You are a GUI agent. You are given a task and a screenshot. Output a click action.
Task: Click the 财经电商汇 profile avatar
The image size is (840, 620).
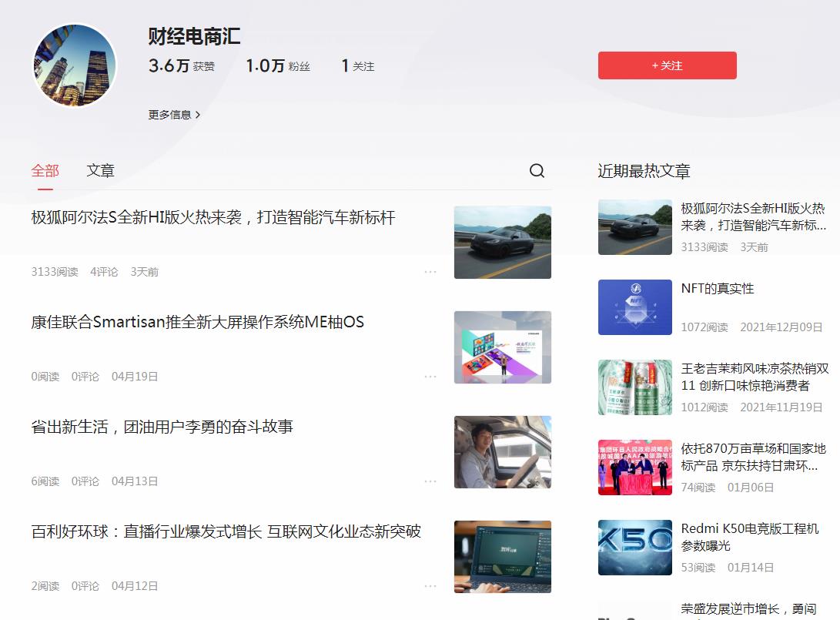tap(75, 65)
